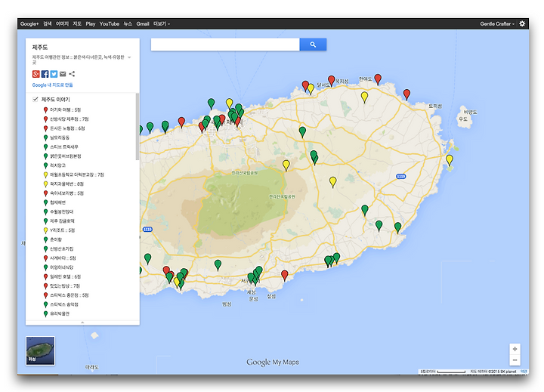
Task: Click the green pin of 닐모리동동 in the list
Action: click(x=45, y=137)
